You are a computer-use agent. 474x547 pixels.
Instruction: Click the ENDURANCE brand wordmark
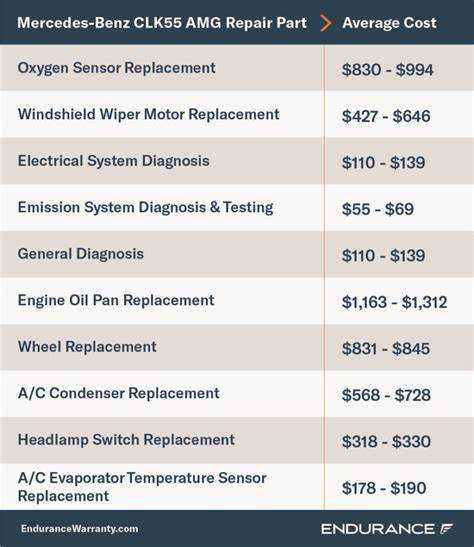click(378, 529)
